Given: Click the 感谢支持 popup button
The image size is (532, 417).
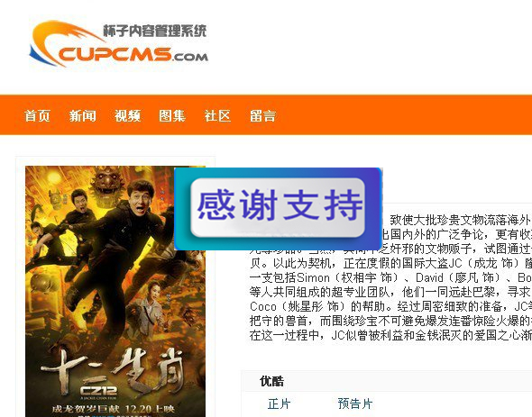Looking at the screenshot, I should tap(278, 207).
